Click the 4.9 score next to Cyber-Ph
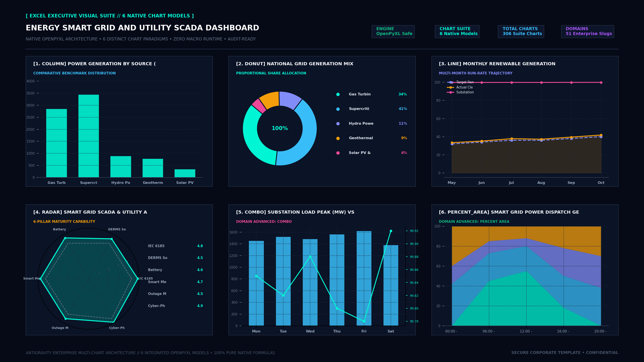This screenshot has height=362, width=644. pyautogui.click(x=200, y=306)
